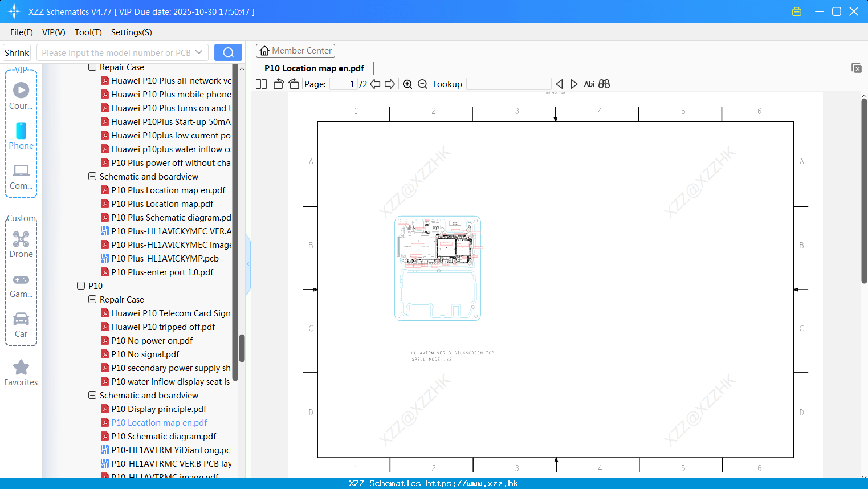Screen dimensions: 868x489
Task: Rotate the page clockwise
Action: point(294,84)
